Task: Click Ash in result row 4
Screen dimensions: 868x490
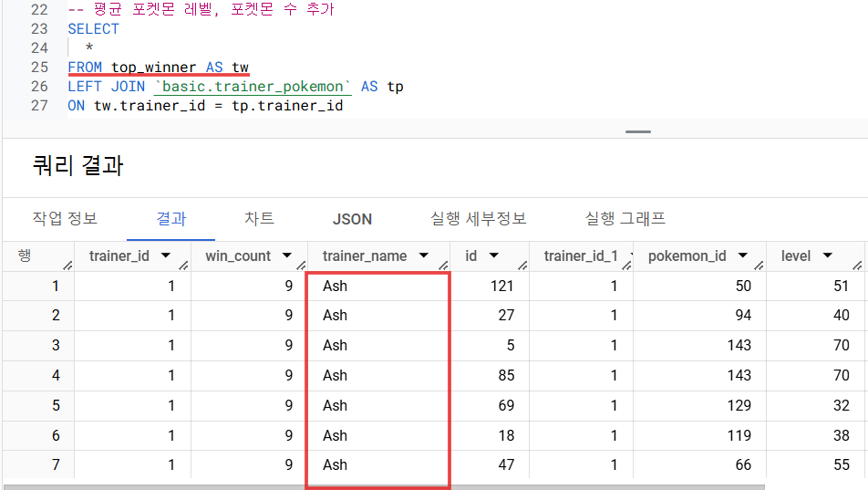Action: [x=335, y=375]
